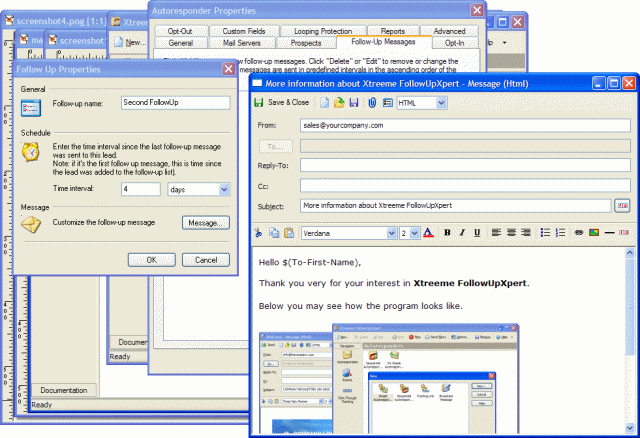This screenshot has width=640, height=438.
Task: Switch to the Mail Servers tab
Action: 242,43
